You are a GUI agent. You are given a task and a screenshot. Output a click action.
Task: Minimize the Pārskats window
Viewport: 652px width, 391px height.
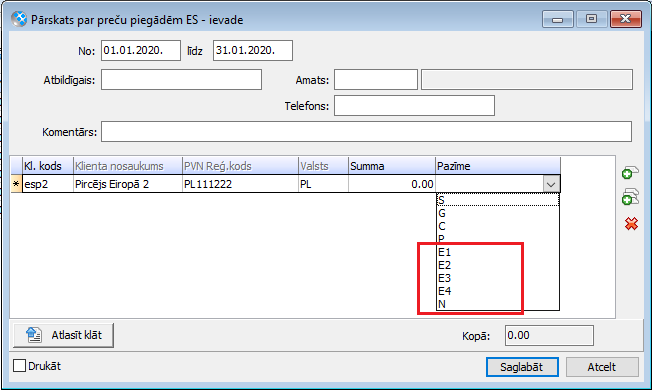tap(558, 19)
